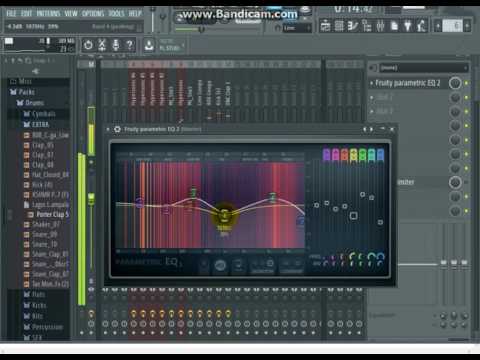Click the Fruity parametric EQ 2 mix knob
This screenshot has width=480, height=360.
pyautogui.click(x=455, y=83)
